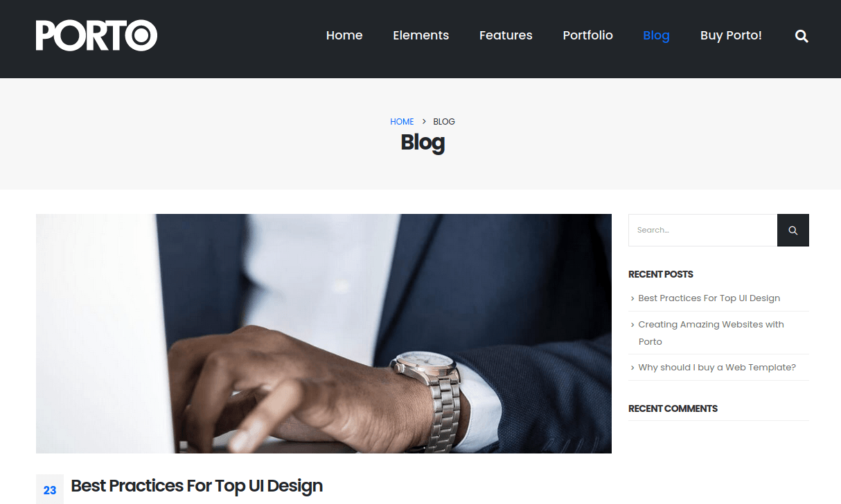Go to HOME via breadcrumb link

402,121
